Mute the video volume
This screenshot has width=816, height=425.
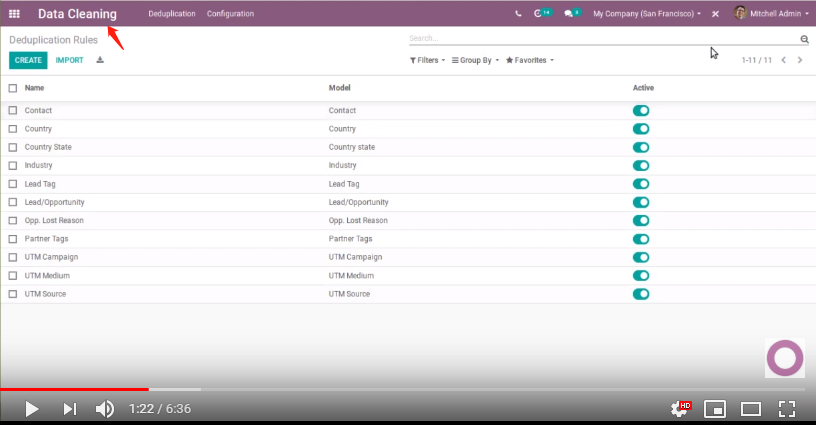(104, 408)
